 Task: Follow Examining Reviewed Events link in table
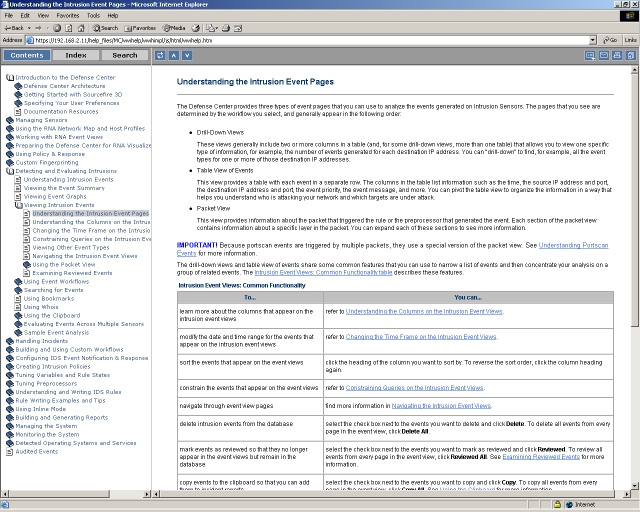click(x=541, y=457)
